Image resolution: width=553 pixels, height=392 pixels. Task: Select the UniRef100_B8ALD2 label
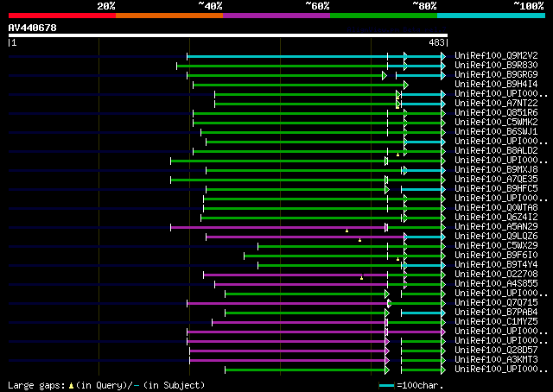click(x=496, y=151)
